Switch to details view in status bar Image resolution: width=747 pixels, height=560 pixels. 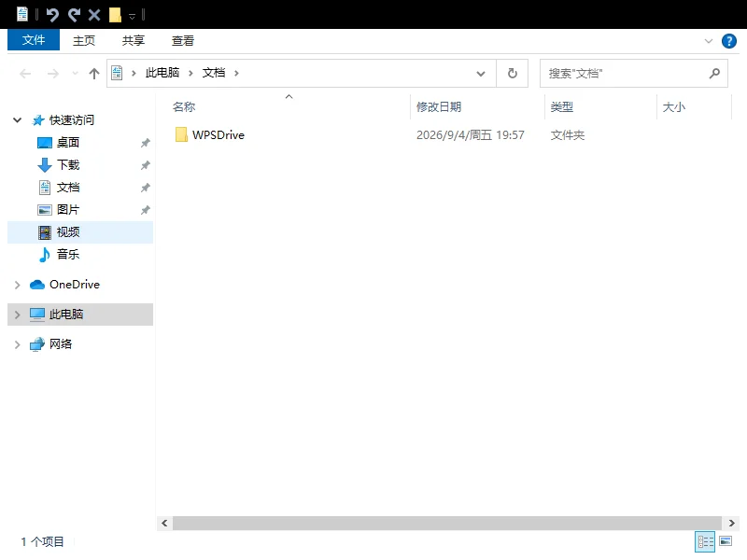click(x=705, y=541)
